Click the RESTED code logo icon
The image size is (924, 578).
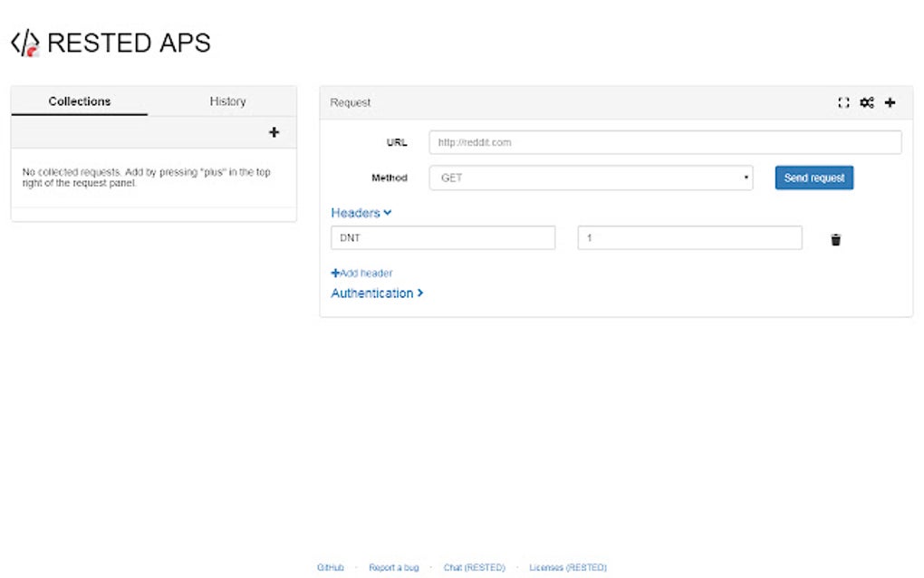coord(24,41)
